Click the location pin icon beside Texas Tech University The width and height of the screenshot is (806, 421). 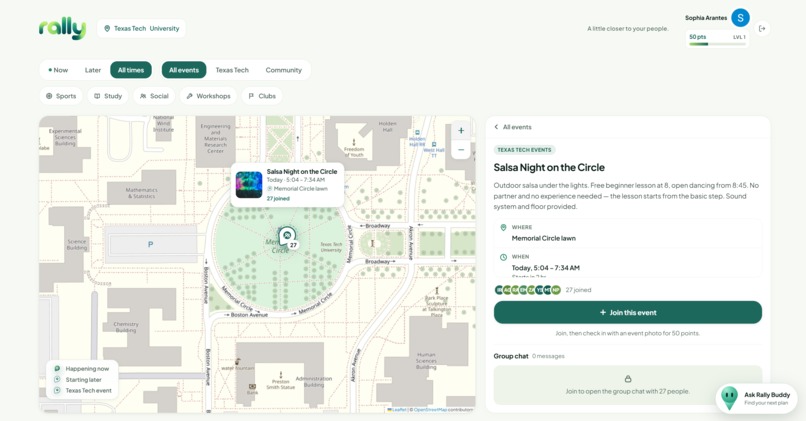(x=107, y=29)
